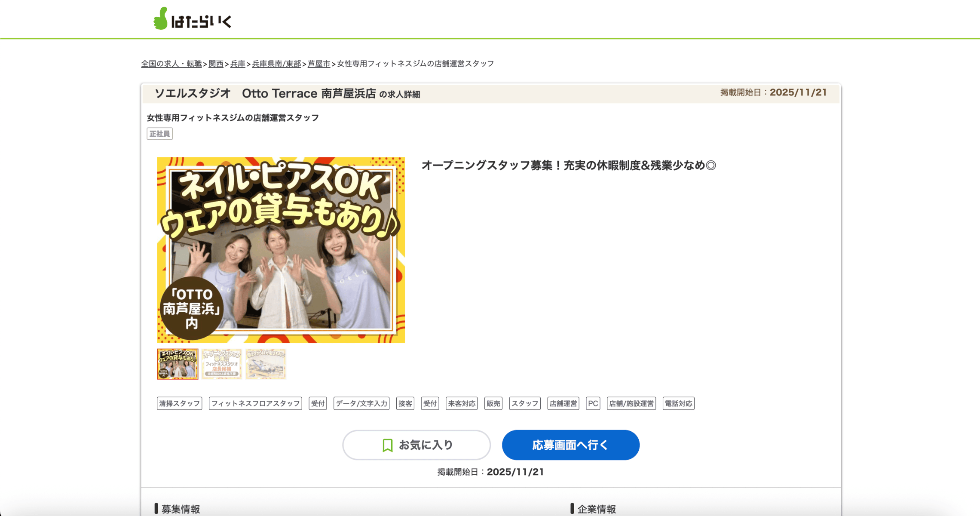This screenshot has width=980, height=516.
Task: Select third thumbnail of studio interior
Action: pos(266,364)
